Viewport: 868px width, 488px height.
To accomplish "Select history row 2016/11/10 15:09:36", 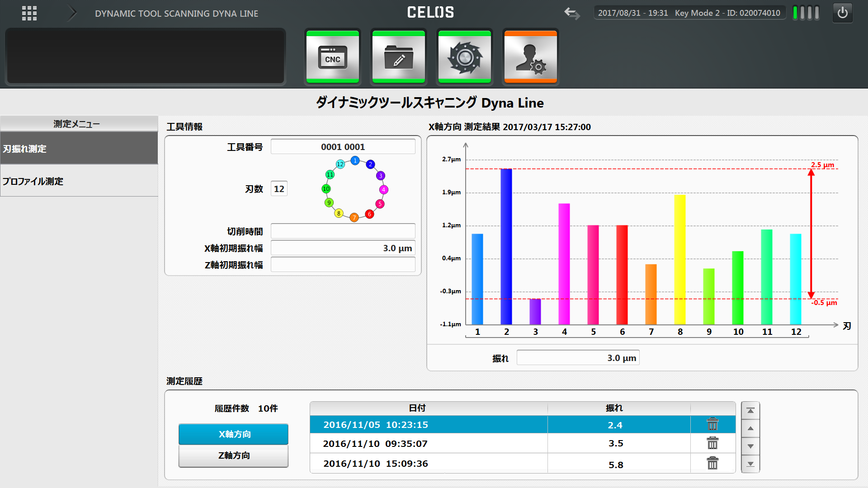I will coord(523,463).
